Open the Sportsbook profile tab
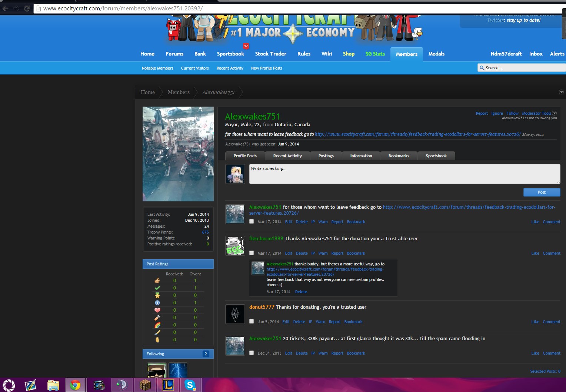 (x=436, y=156)
